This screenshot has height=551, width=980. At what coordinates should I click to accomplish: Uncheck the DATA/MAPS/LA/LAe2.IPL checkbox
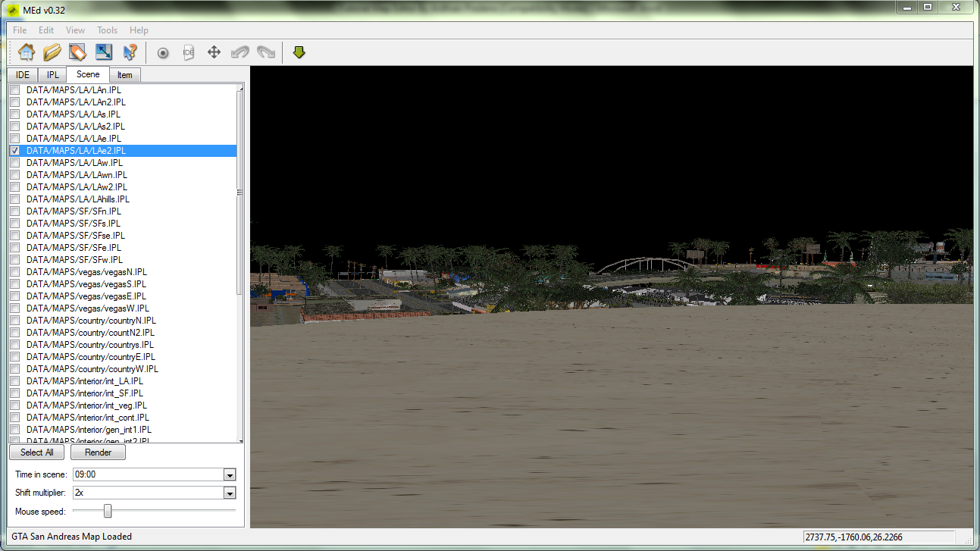pyautogui.click(x=15, y=151)
